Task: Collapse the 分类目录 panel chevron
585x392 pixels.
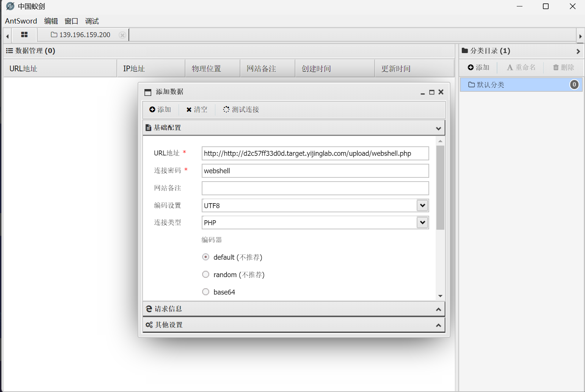Action: (578, 51)
